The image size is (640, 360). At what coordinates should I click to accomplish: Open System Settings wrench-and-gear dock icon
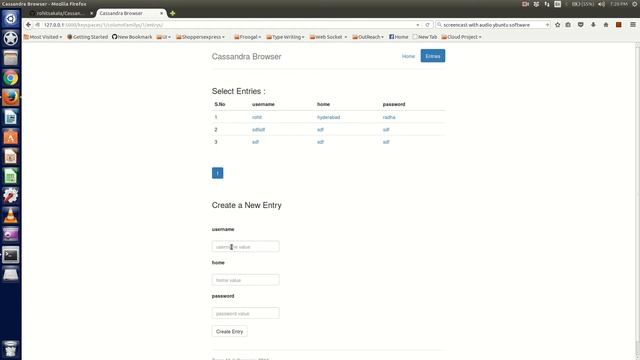click(x=11, y=196)
